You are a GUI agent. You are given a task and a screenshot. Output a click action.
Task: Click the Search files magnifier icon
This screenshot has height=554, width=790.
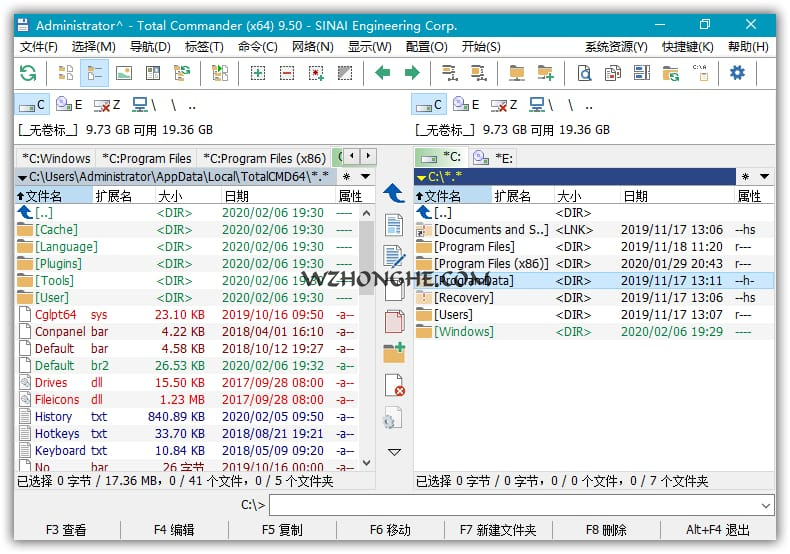(584, 73)
